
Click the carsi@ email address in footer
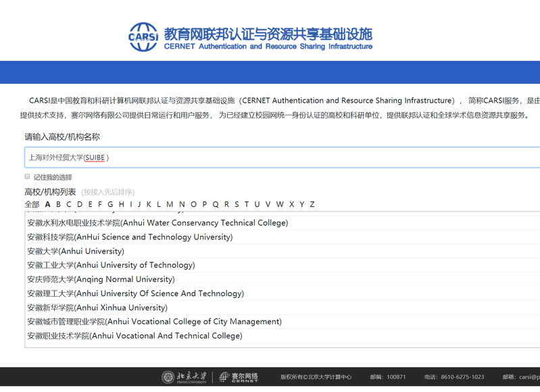point(529,377)
